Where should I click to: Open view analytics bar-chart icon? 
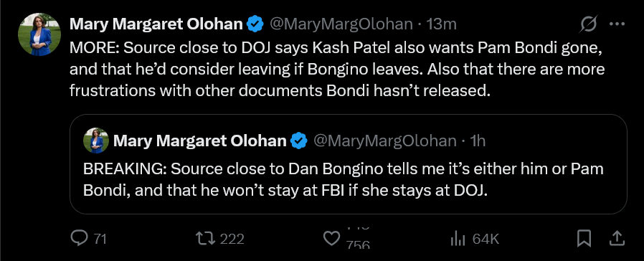457,239
